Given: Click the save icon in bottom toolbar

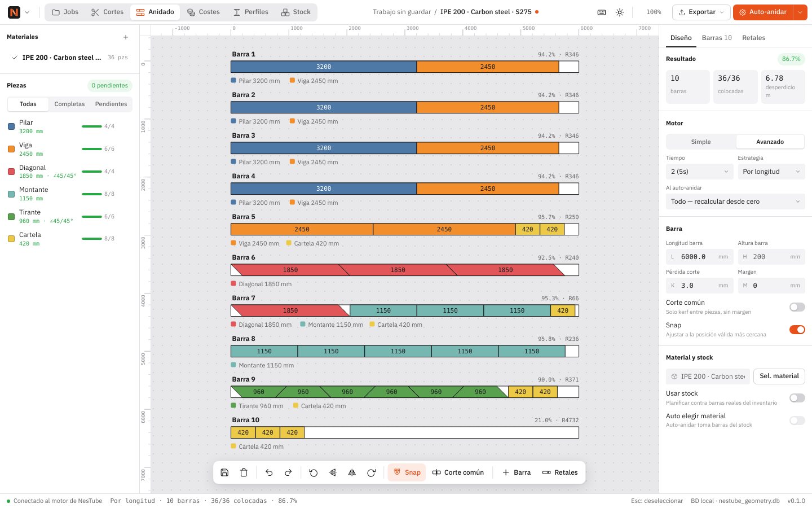Looking at the screenshot, I should pyautogui.click(x=224, y=472).
